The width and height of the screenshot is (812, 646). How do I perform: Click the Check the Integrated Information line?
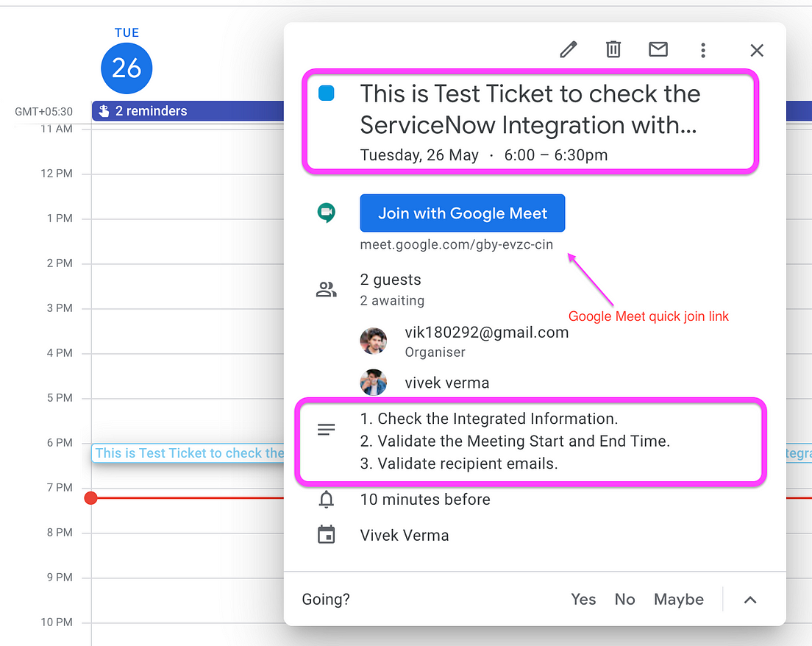[489, 419]
